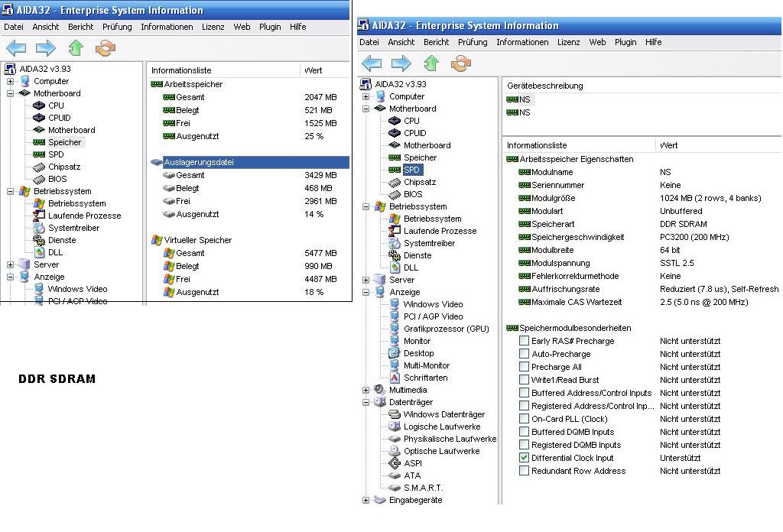Image resolution: width=783 pixels, height=532 pixels.
Task: Toggle the Buffered Address/Control Inputs checkbox
Action: click(x=524, y=393)
